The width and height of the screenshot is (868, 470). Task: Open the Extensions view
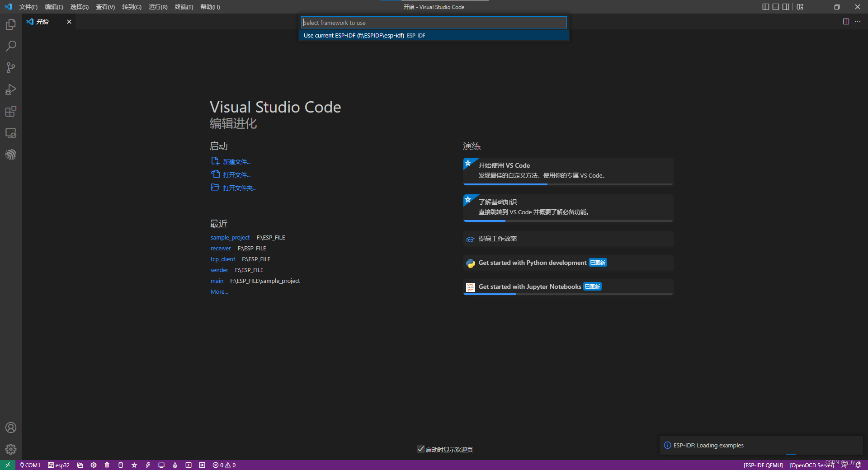(11, 111)
